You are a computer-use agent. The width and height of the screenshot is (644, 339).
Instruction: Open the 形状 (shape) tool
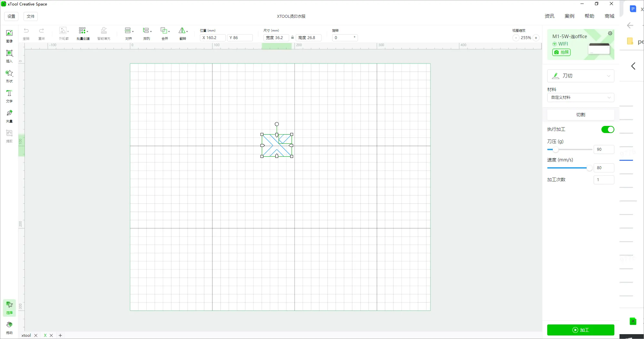pyautogui.click(x=9, y=76)
